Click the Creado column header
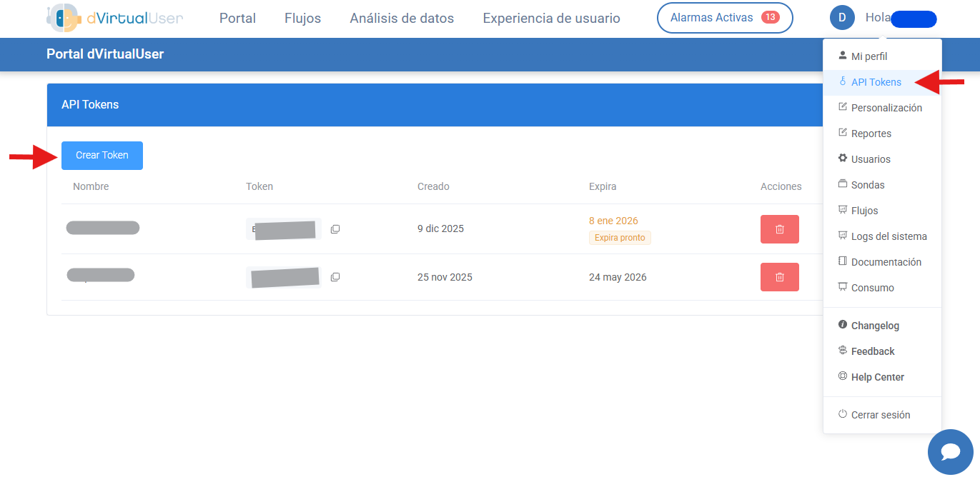980x482 pixels. point(433,186)
